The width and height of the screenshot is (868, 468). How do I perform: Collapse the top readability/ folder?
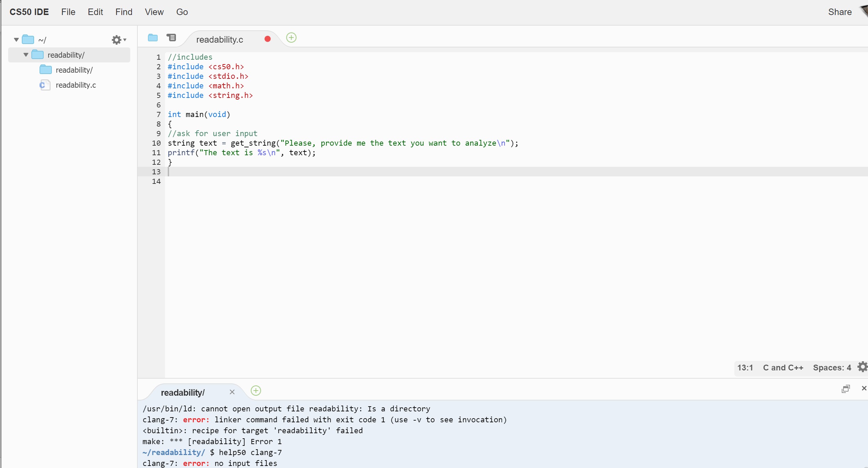click(x=26, y=55)
